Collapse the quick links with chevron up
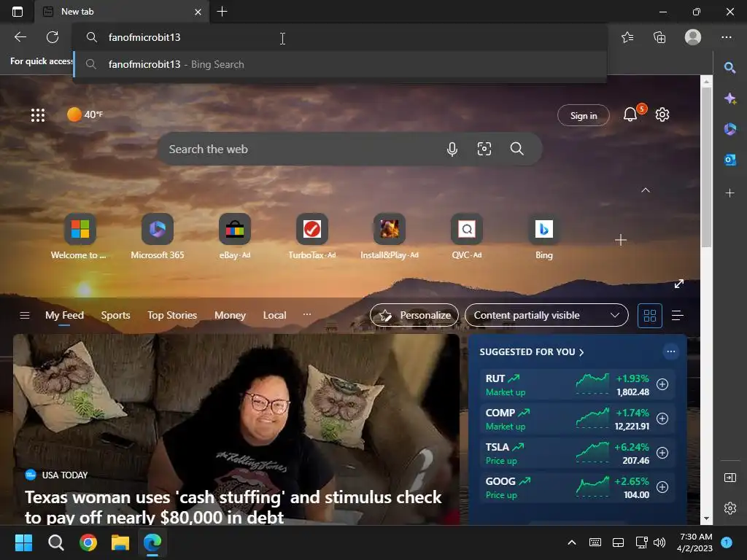Screen dimensions: 747x560 click(646, 190)
